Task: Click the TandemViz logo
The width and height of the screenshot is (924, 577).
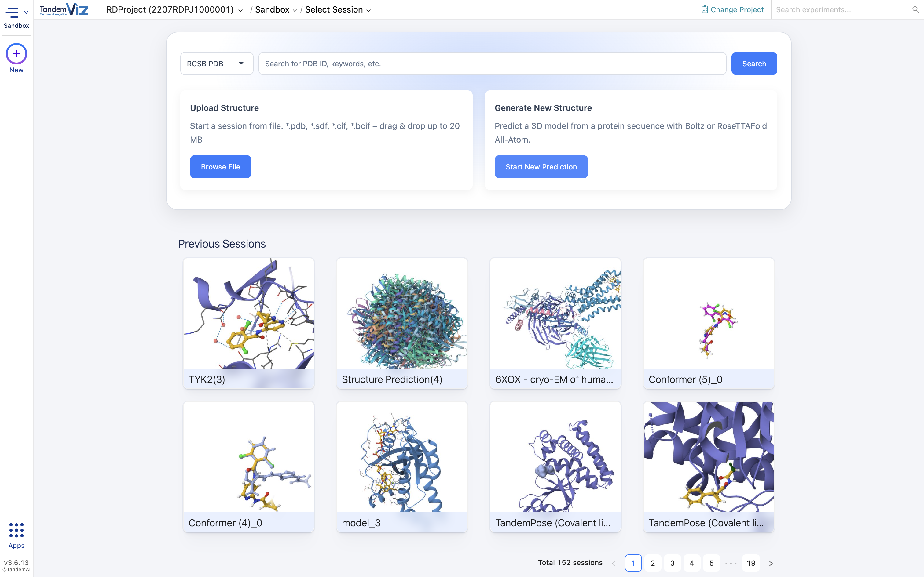Action: tap(64, 9)
